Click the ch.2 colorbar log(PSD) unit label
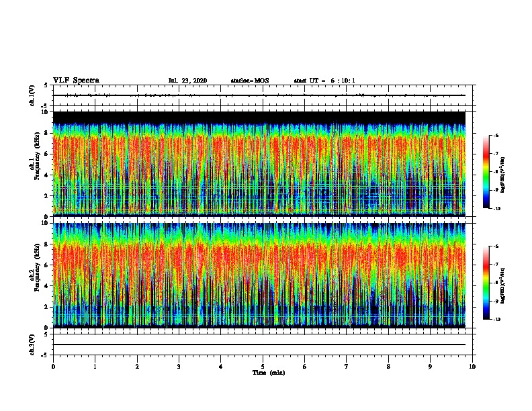532x411 pixels. 502,285
